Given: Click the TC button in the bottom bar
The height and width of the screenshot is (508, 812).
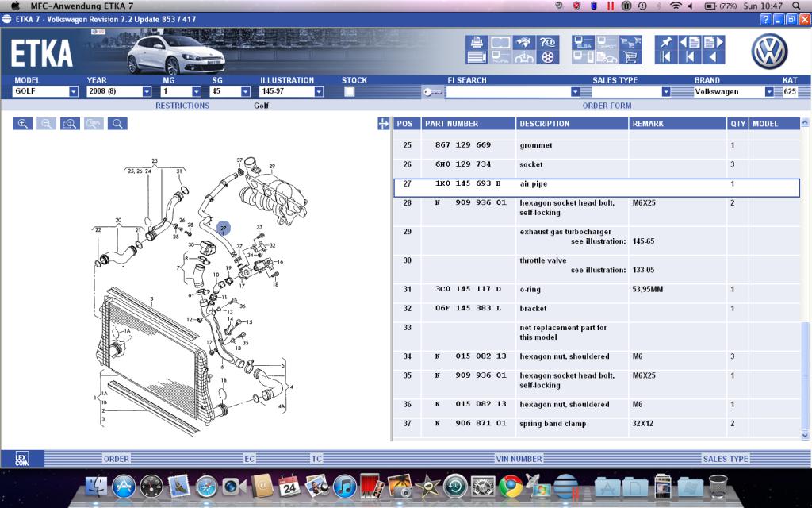Looking at the screenshot, I should [316, 459].
